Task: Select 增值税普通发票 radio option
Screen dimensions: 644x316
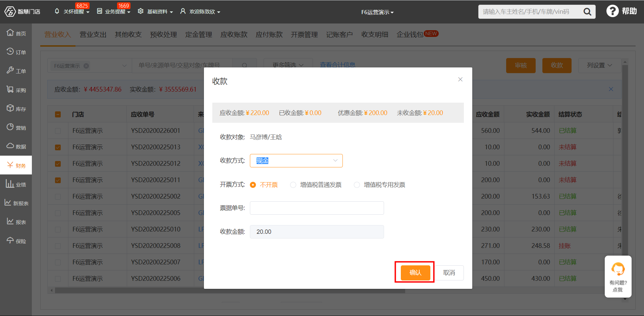Action: tap(293, 185)
